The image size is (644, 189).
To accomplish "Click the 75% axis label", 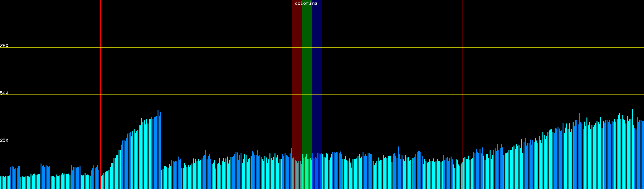I will click(4, 46).
